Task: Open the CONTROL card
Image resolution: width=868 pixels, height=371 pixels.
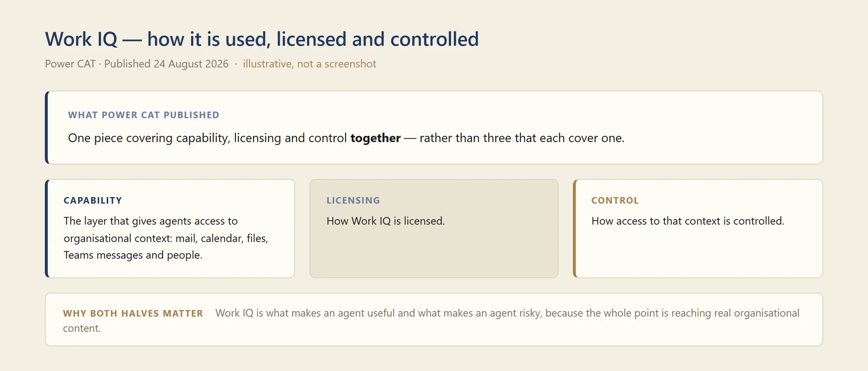Action: (698, 229)
